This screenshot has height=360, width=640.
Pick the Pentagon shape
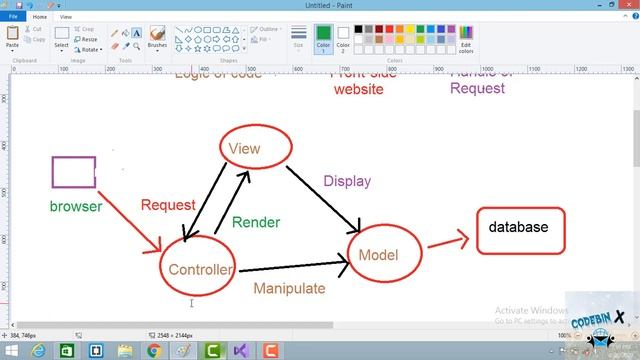pos(198,40)
